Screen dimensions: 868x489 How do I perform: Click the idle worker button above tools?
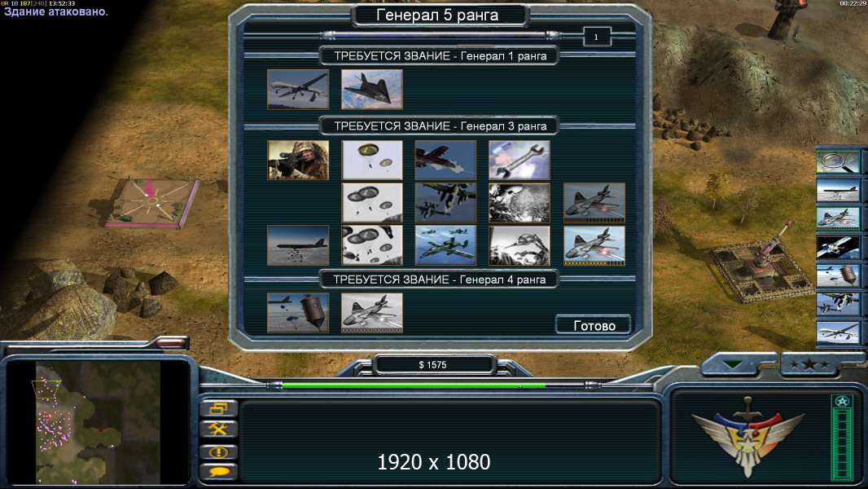click(x=219, y=408)
